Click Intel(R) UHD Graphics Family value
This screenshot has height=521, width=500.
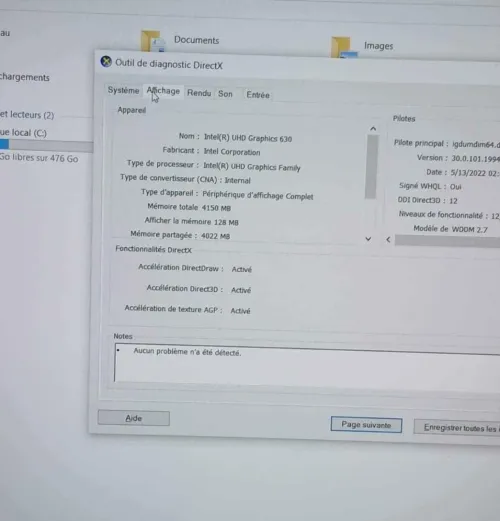[252, 166]
